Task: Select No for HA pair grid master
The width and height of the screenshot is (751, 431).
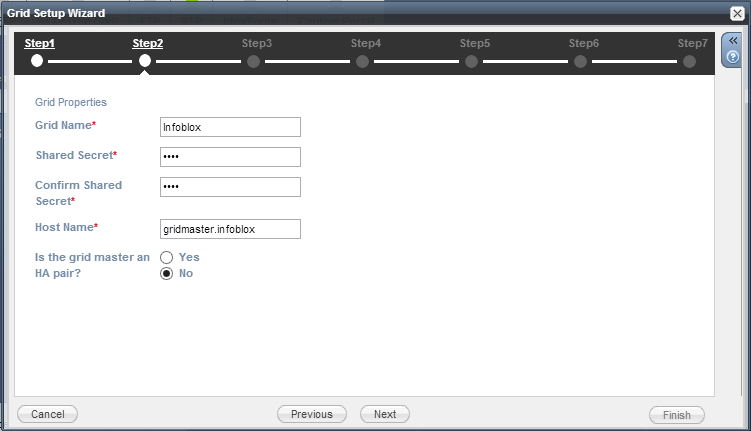Action: [167, 274]
